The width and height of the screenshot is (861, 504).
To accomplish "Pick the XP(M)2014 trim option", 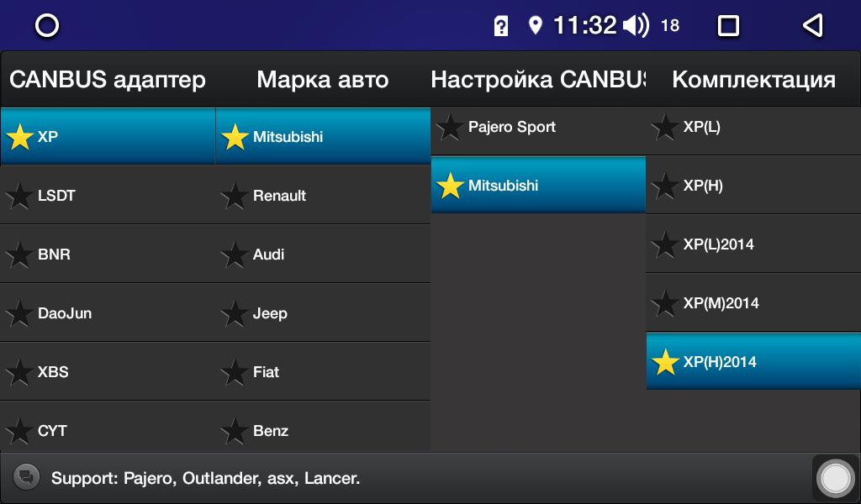I will (x=753, y=302).
